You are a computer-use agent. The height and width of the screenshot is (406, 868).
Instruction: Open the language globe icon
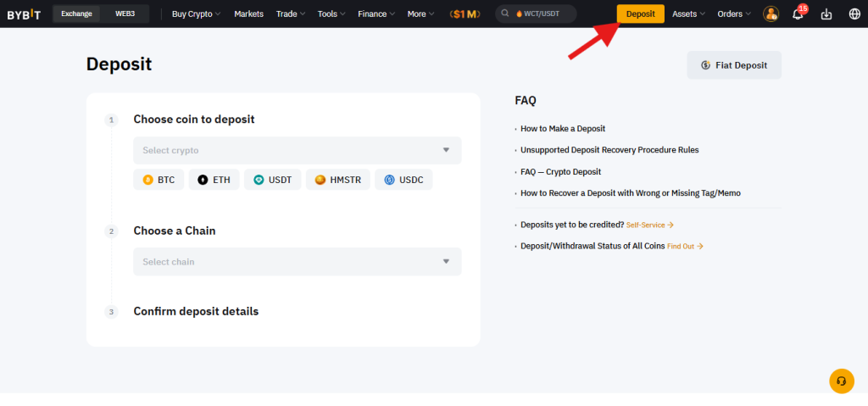(x=854, y=14)
